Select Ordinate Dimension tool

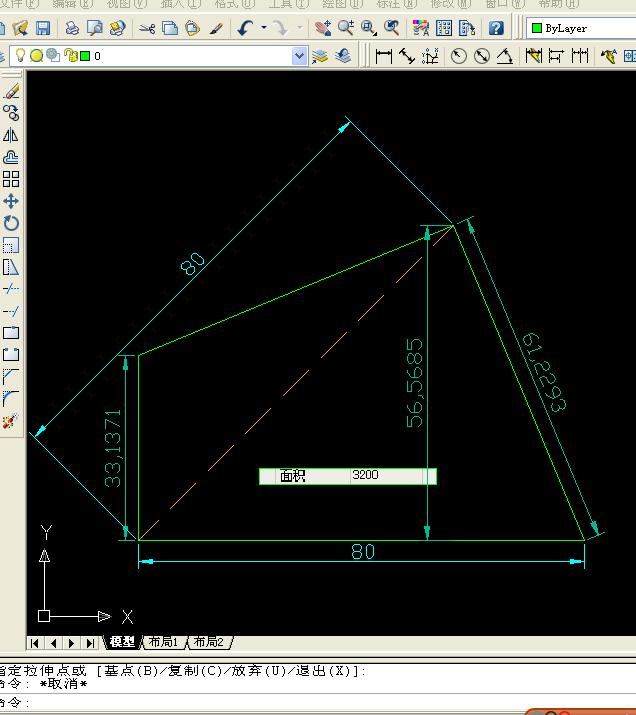430,56
